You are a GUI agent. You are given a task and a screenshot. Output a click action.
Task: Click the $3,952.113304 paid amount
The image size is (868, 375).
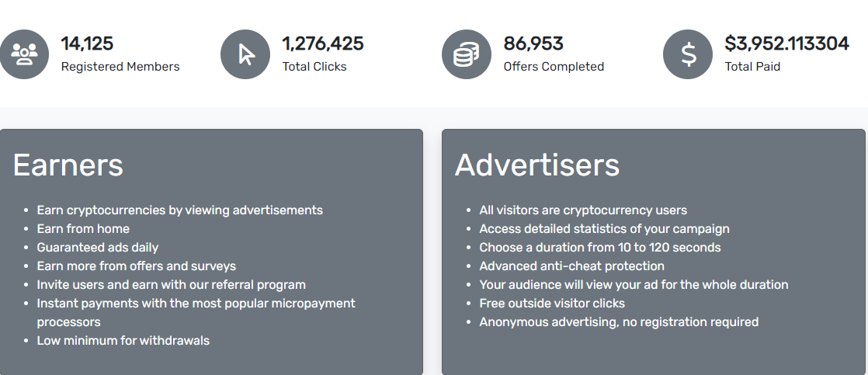tap(786, 43)
